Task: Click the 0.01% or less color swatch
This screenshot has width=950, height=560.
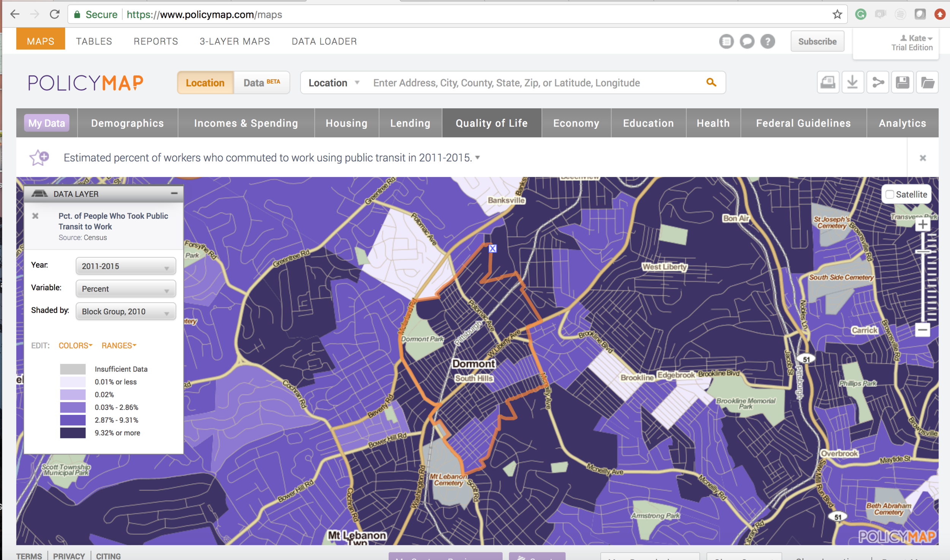Action: (73, 382)
